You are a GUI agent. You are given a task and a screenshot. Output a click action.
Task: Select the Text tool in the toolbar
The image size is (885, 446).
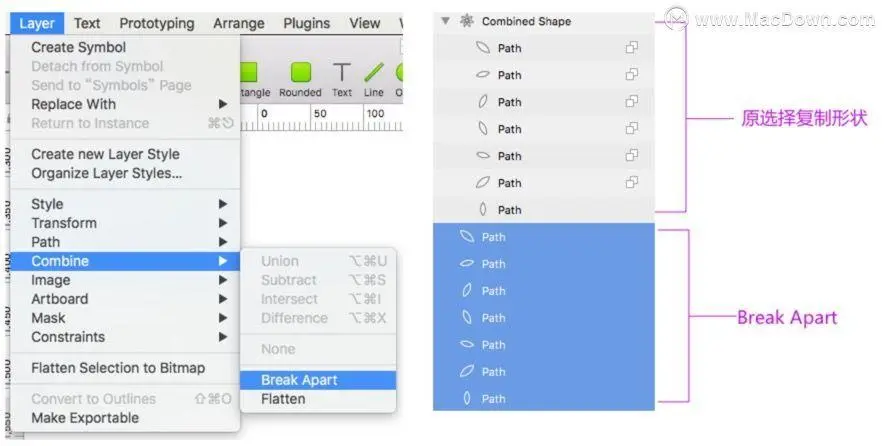coord(342,73)
